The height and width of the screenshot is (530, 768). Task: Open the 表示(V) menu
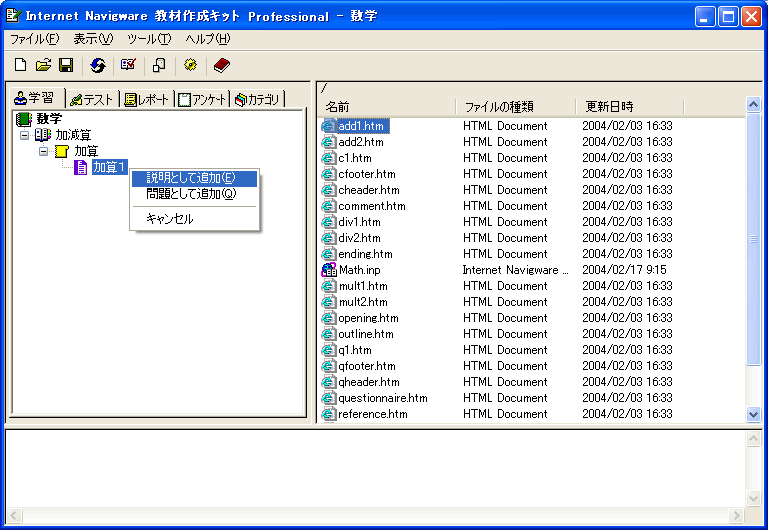coord(93,39)
